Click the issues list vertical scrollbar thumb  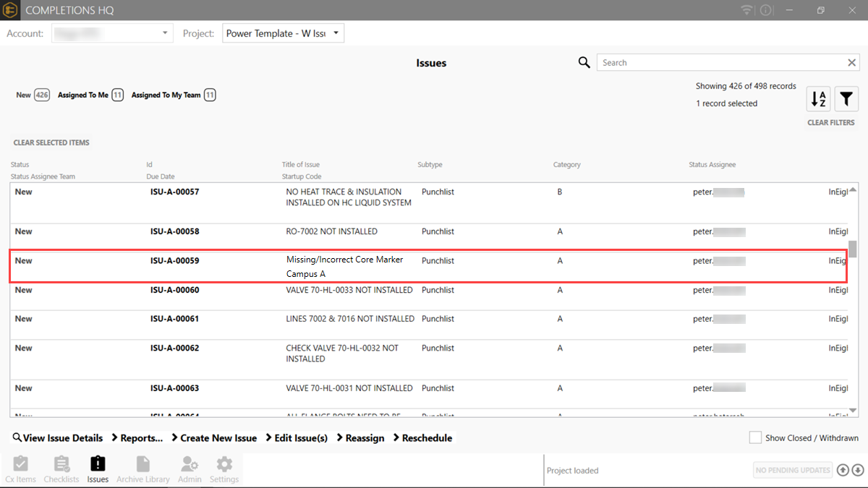[x=853, y=249]
